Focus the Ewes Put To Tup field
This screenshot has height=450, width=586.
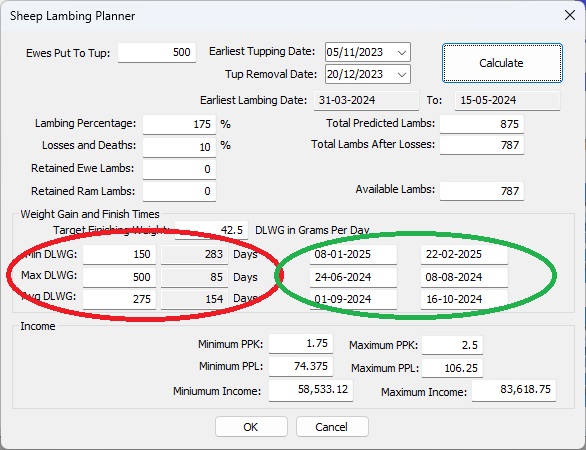[x=157, y=52]
